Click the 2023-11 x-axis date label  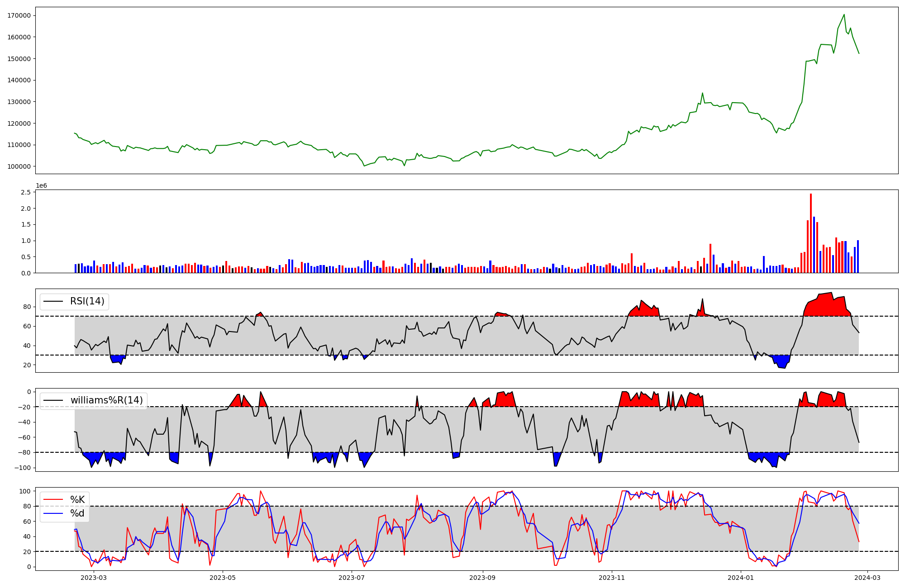tap(612, 578)
